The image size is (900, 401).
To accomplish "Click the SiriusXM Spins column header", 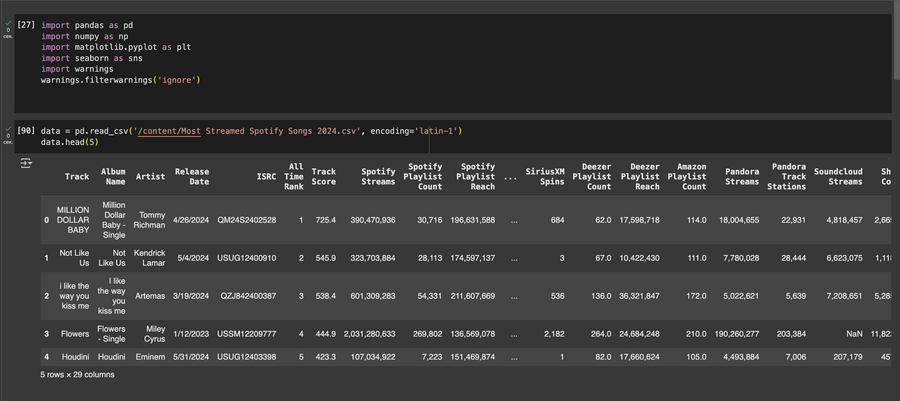I will tap(545, 177).
